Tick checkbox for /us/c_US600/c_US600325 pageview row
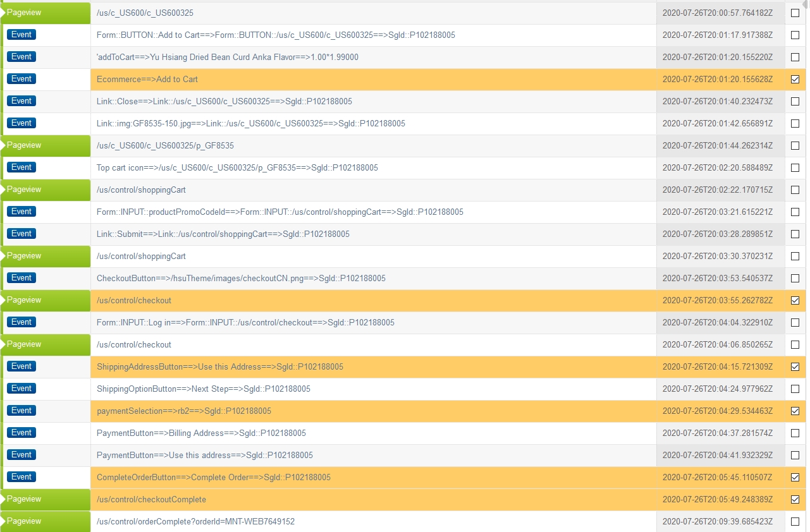The image size is (810, 532). pos(795,13)
